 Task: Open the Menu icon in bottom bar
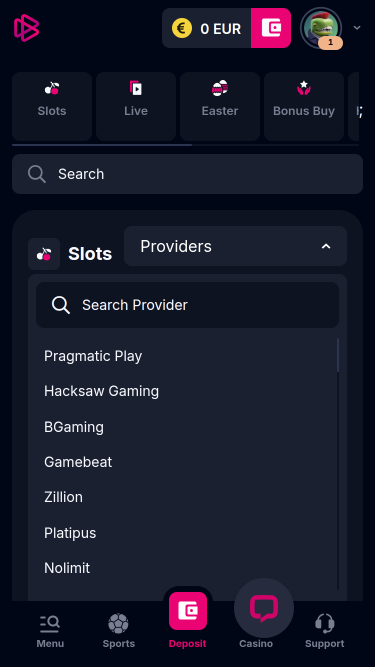[x=50, y=631]
